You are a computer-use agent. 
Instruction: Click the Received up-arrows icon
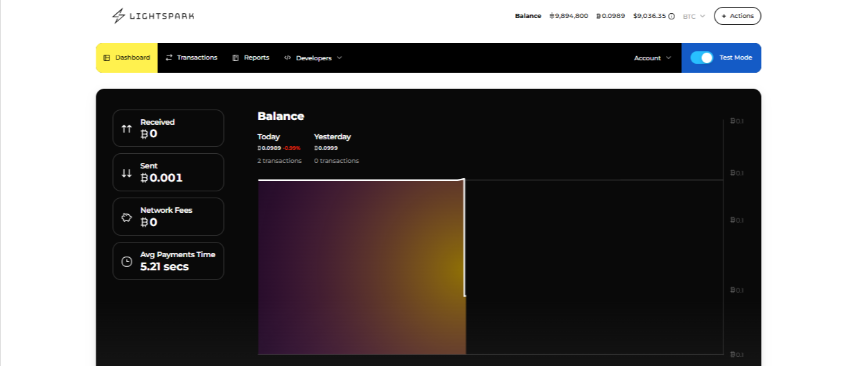127,128
